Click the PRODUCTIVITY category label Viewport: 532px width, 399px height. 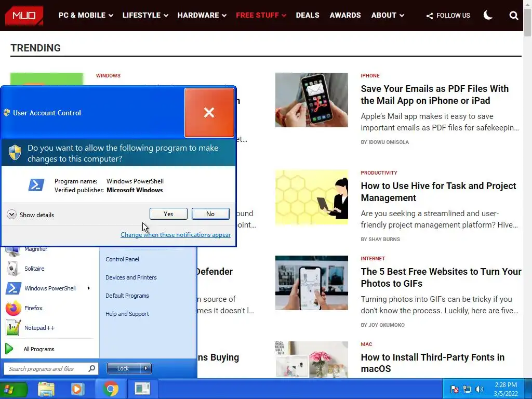pos(379,172)
